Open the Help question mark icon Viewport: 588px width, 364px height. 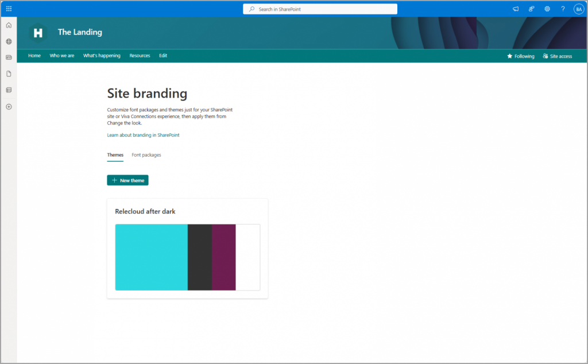[563, 9]
